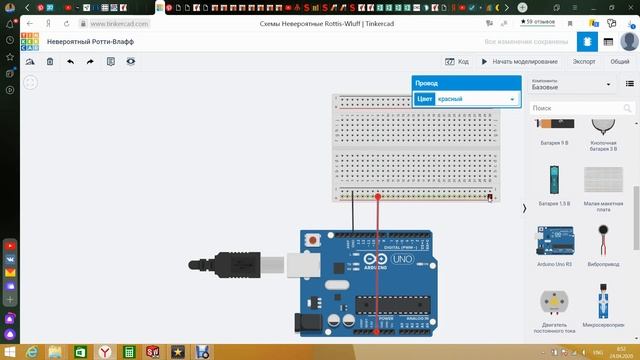The height and width of the screenshot is (360, 640).
Task: Click the project name Невероятный Ротти-Влафф
Action: 90,42
